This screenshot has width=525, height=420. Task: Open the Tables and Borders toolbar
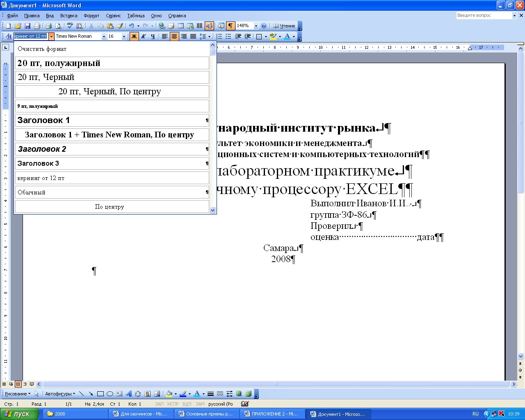click(x=171, y=26)
